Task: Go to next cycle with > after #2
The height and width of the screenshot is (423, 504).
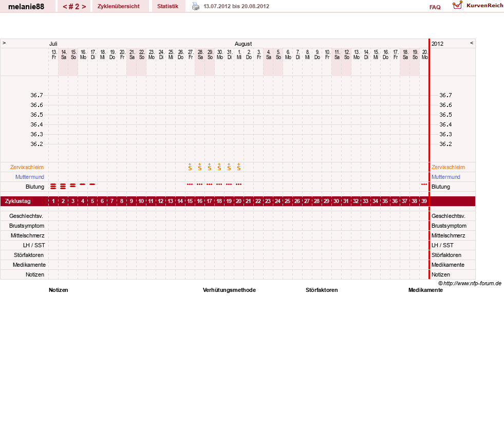Action: pyautogui.click(x=84, y=7)
